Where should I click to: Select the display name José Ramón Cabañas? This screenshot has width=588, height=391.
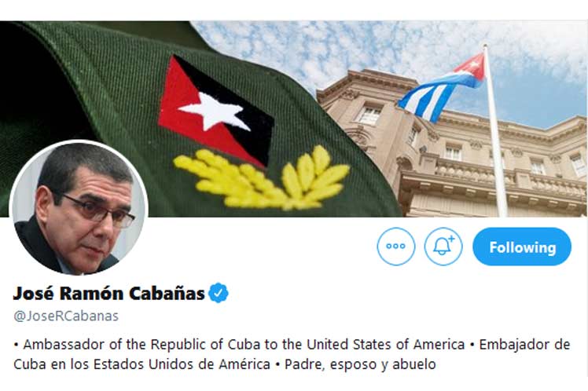pos(108,294)
